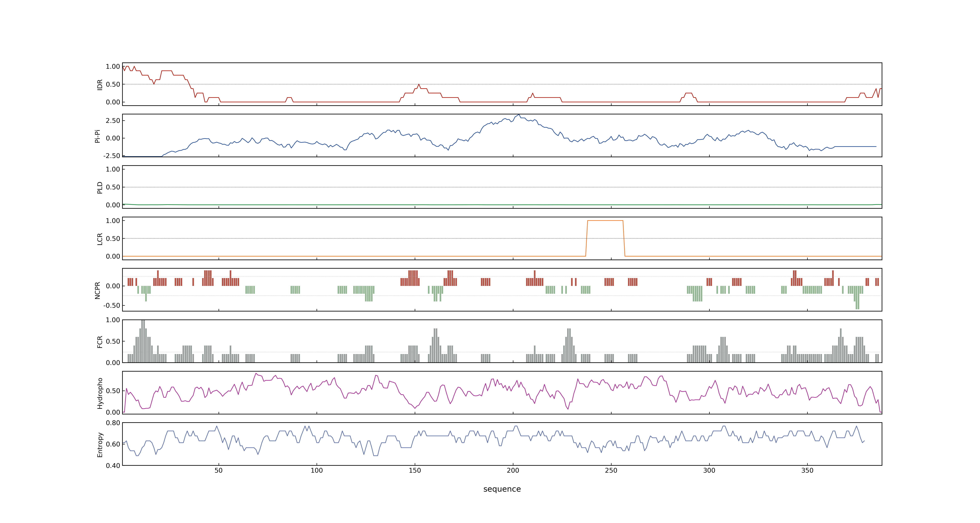
Task: Click the 1.00 tick on LCR axis
Action: (x=113, y=221)
